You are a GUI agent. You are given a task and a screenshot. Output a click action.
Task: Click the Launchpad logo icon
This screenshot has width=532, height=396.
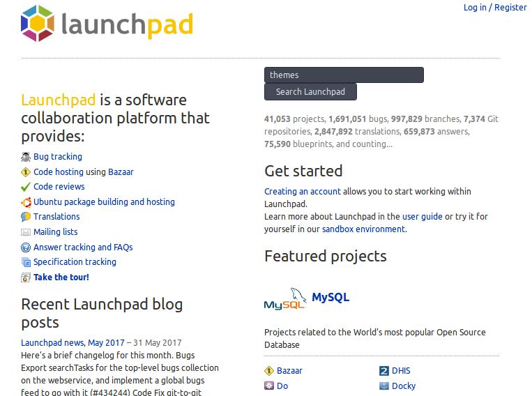coord(37,23)
